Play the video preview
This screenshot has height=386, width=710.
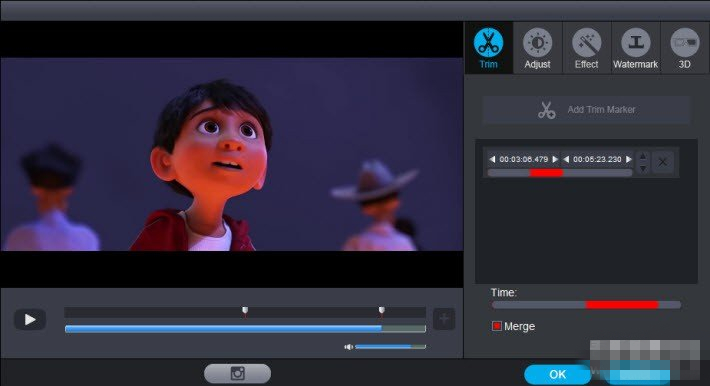30,319
